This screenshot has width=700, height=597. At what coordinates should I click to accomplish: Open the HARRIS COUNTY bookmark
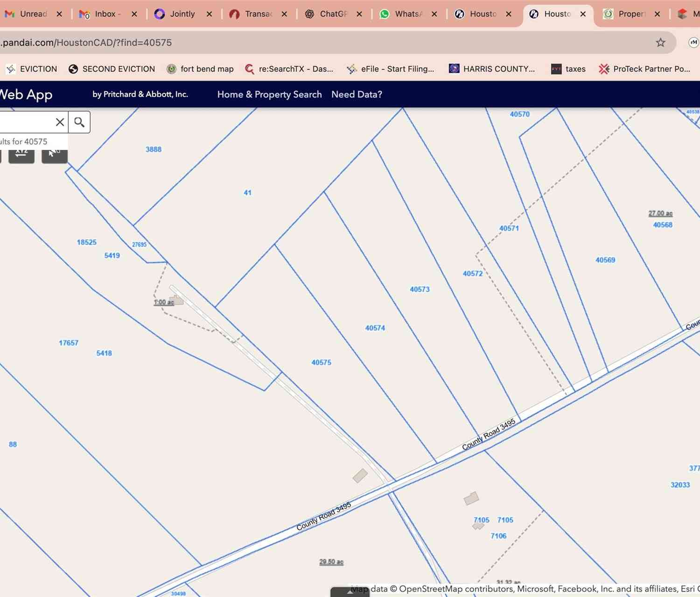pyautogui.click(x=492, y=69)
